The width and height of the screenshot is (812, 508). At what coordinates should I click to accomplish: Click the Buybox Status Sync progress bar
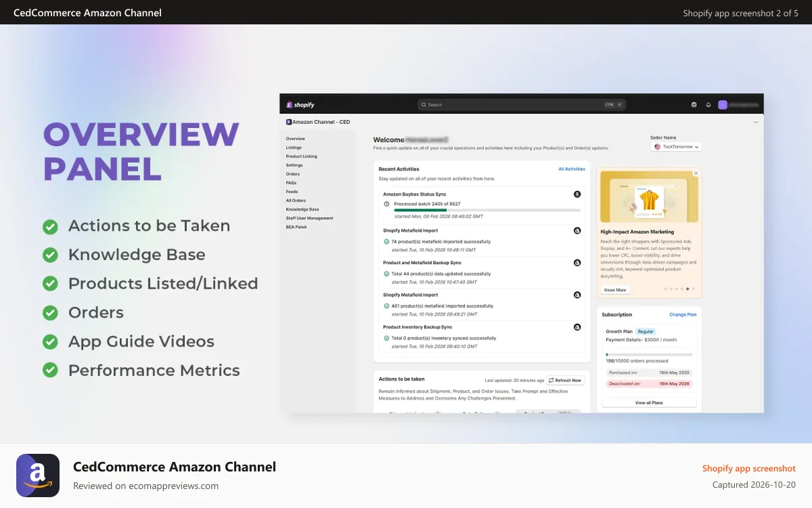487,210
